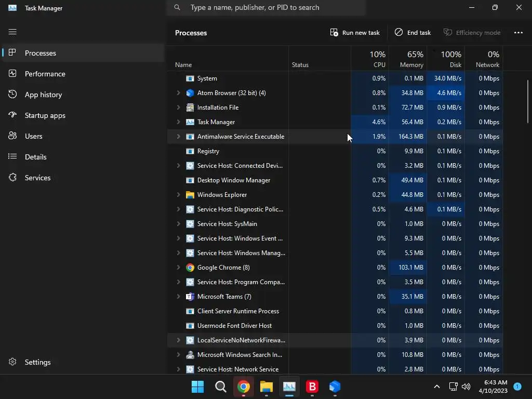Screen dimensions: 532x399
Task: Sort by the Network column header
Action: tap(484, 59)
